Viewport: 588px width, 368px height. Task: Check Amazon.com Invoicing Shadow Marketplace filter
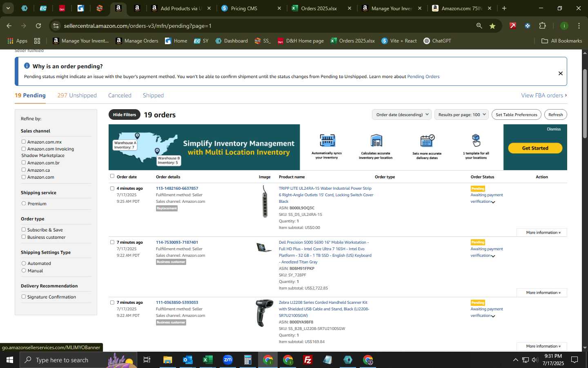pos(24,149)
